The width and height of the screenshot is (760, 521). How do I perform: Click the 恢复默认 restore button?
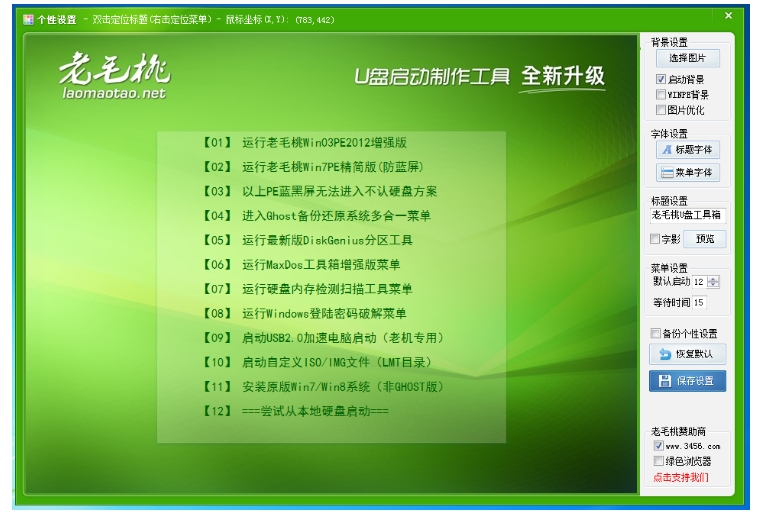687,354
